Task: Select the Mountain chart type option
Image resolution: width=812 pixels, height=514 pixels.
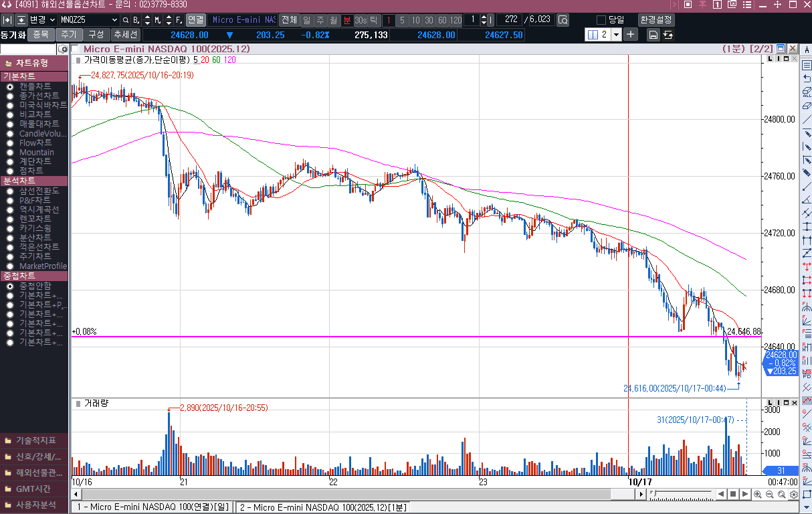Action: 36,152
